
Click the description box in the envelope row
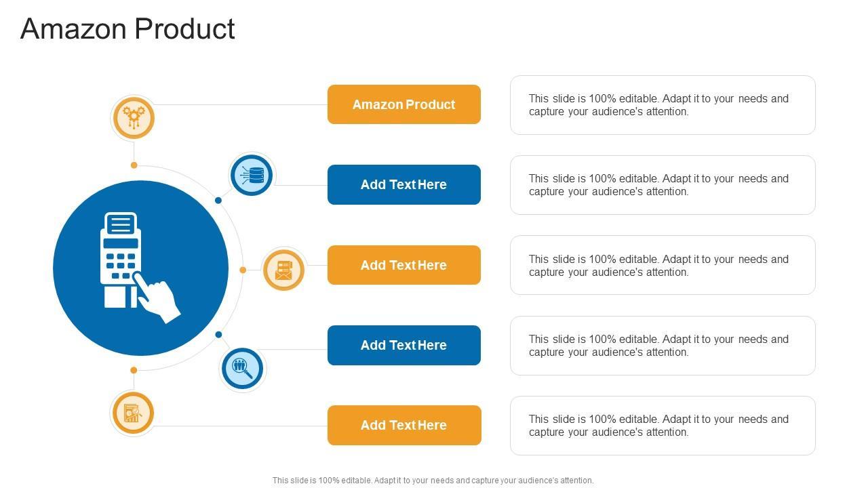point(662,265)
